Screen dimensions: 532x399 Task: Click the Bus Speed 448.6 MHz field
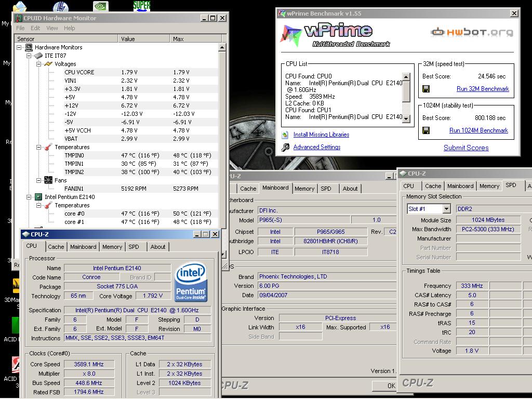(x=89, y=383)
